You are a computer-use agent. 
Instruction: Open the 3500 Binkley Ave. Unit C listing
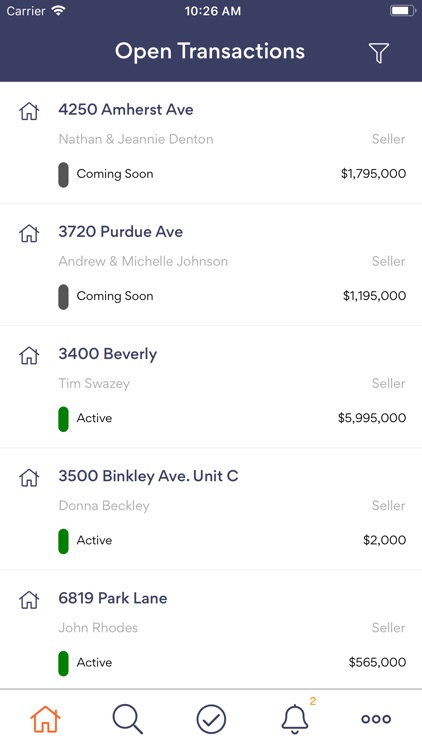coord(211,509)
